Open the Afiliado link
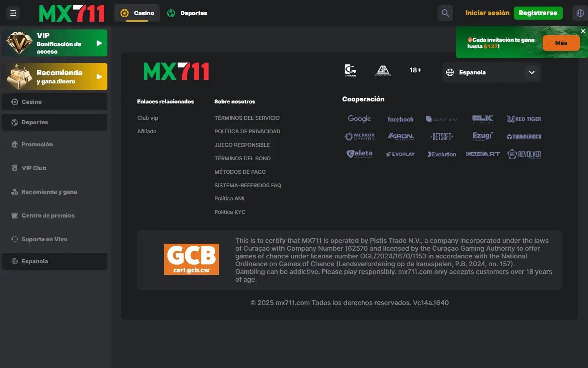The height and width of the screenshot is (368, 588). pos(147,131)
